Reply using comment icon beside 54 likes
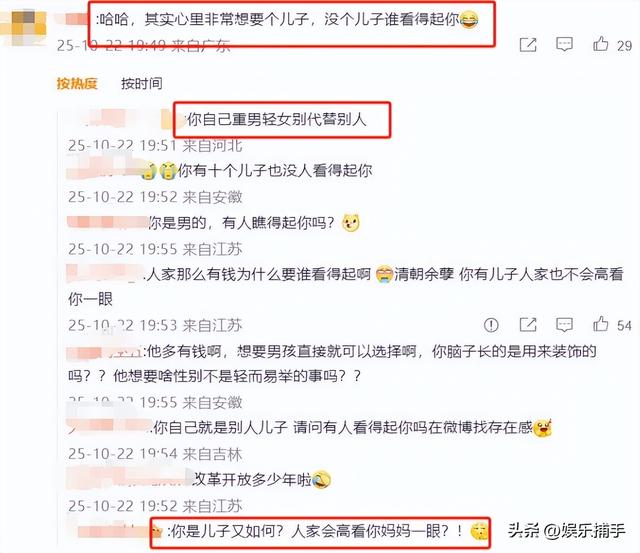Screen dimensions: 640x553 coord(564,325)
